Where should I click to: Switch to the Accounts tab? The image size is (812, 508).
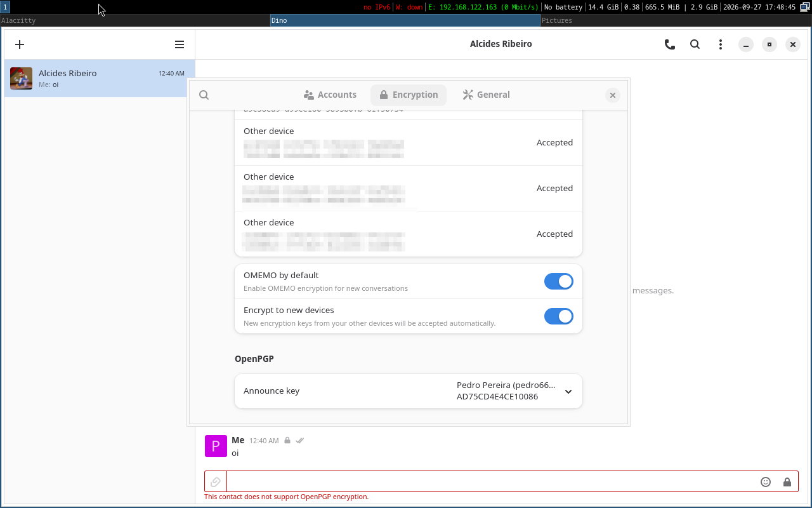[x=330, y=95]
